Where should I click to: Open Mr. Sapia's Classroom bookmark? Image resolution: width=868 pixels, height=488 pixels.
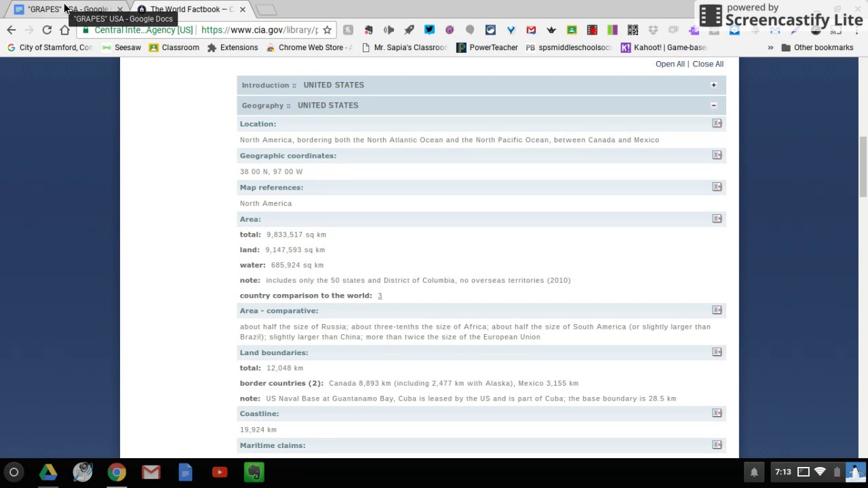[405, 47]
